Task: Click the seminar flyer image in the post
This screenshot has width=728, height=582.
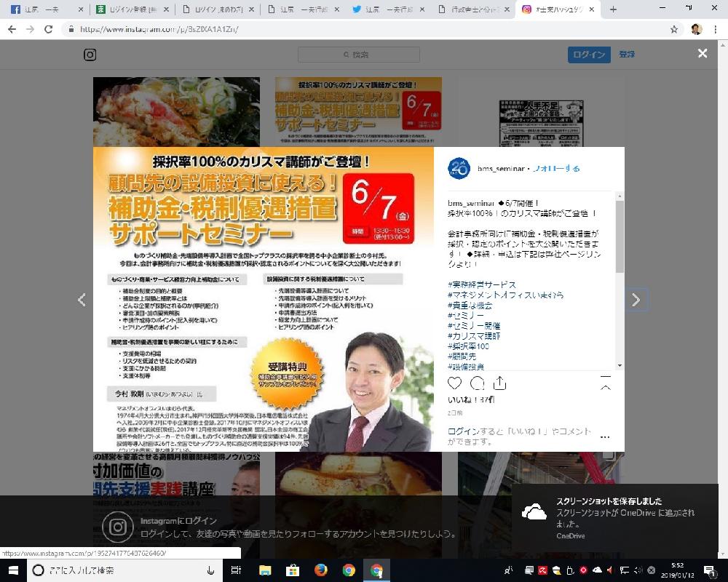Action: 264,299
